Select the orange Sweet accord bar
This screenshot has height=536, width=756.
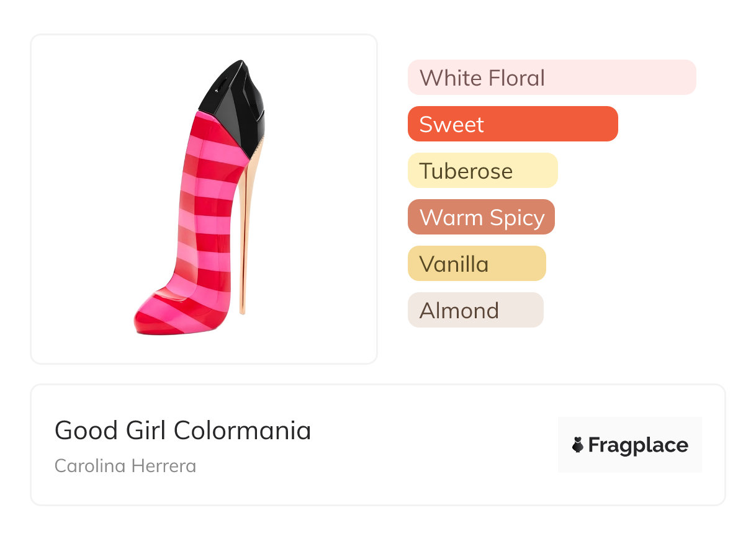tap(512, 124)
